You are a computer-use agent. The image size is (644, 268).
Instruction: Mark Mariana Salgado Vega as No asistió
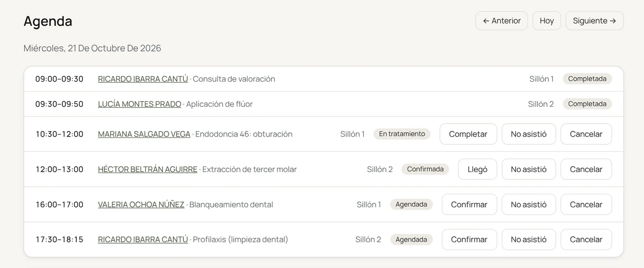pyautogui.click(x=529, y=134)
